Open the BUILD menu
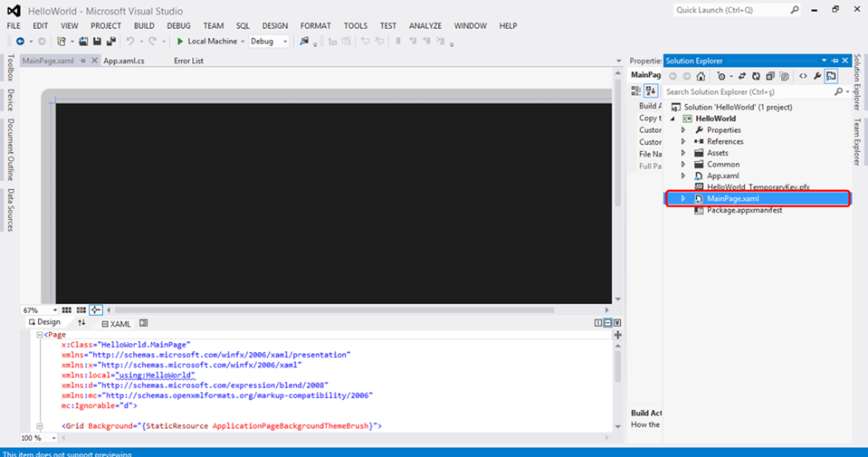 [144, 26]
